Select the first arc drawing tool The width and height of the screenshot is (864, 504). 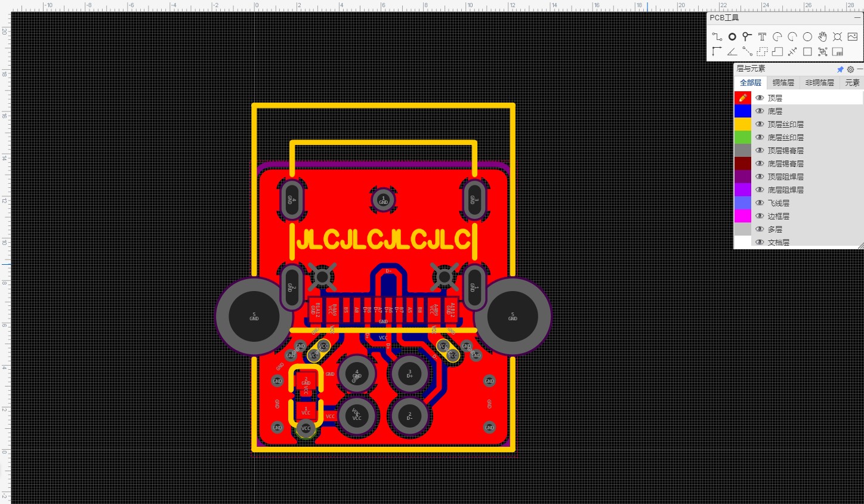(x=777, y=36)
